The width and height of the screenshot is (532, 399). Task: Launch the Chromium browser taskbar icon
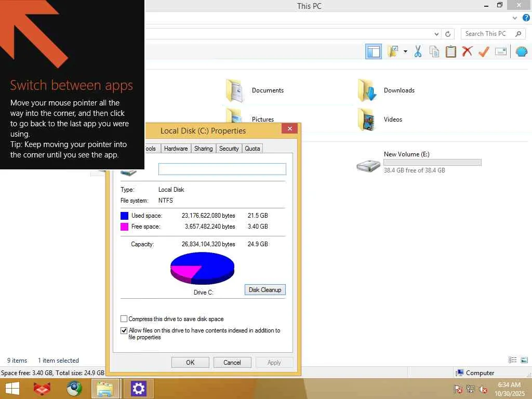coord(74,389)
